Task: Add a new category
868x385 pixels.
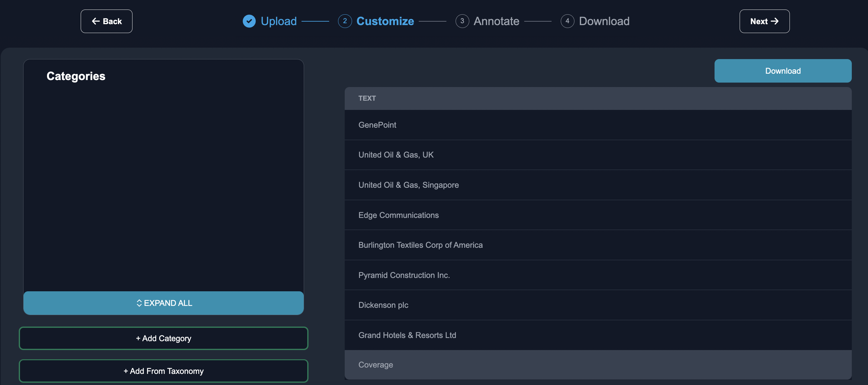Action: [x=163, y=338]
